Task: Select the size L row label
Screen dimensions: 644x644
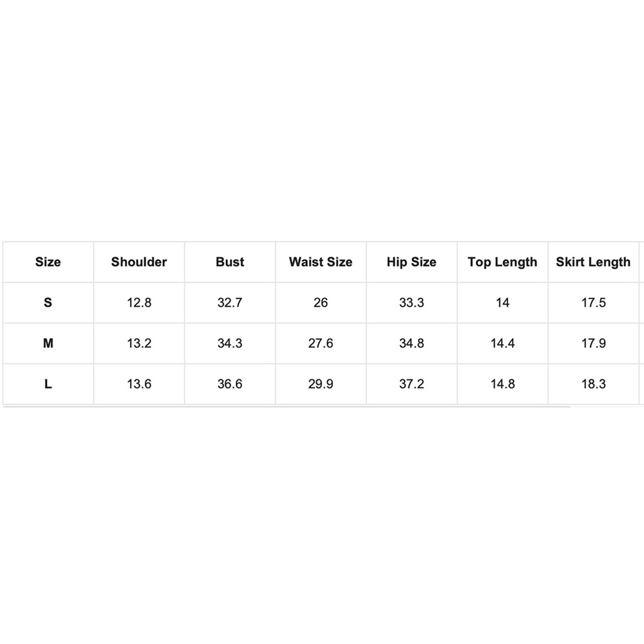Action: point(48,384)
